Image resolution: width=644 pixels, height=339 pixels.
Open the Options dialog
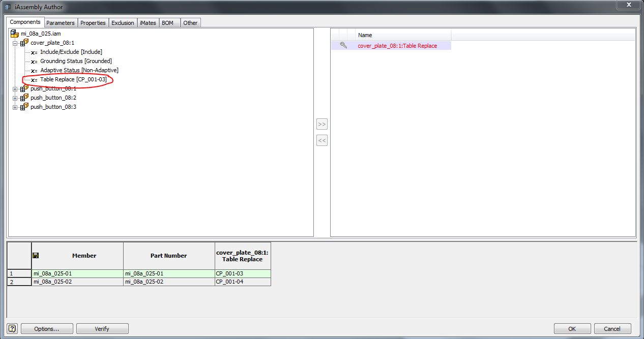click(x=46, y=328)
